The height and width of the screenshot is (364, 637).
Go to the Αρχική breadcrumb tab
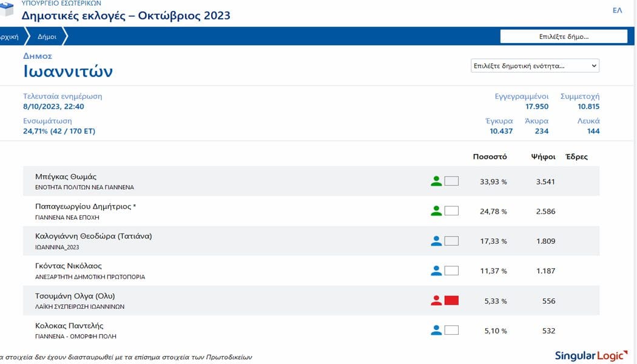tap(9, 36)
